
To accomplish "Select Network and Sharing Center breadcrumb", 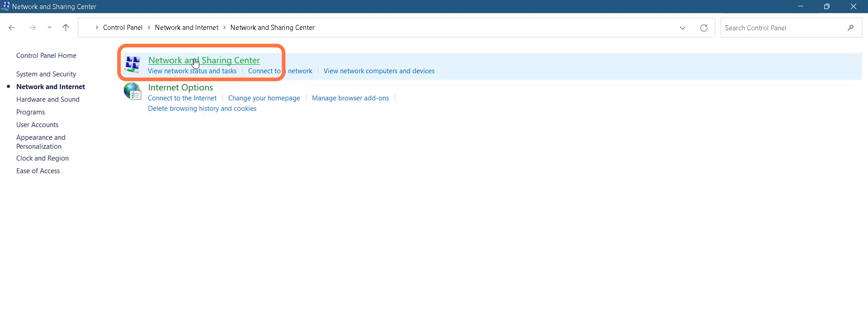I will [x=273, y=28].
